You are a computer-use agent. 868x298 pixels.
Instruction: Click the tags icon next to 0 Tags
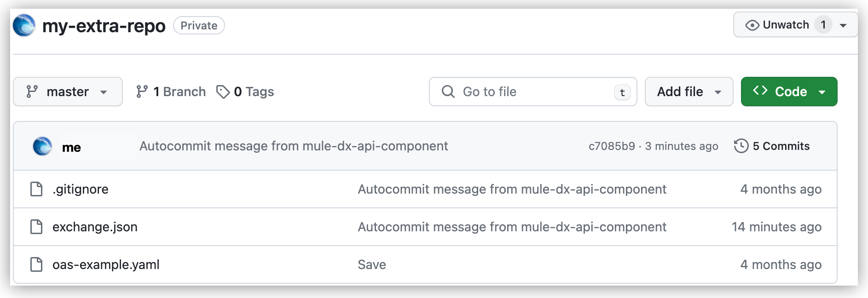coord(224,92)
